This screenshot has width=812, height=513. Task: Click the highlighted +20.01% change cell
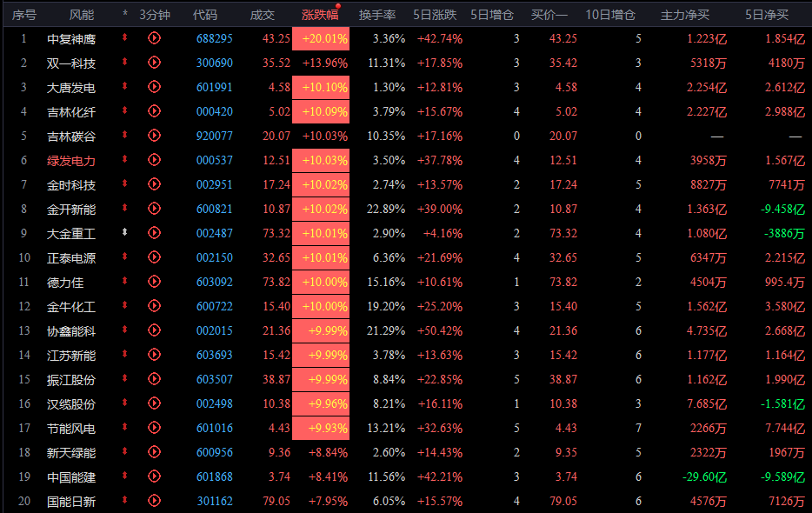pyautogui.click(x=321, y=38)
